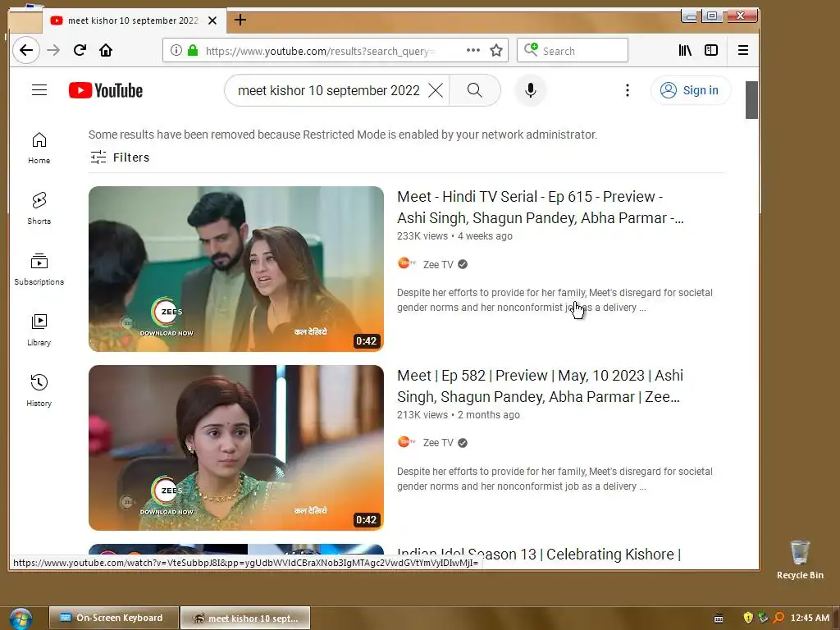Switch to On-Screen Keyboard taskbar button
Image resolution: width=840 pixels, height=630 pixels.
click(113, 618)
